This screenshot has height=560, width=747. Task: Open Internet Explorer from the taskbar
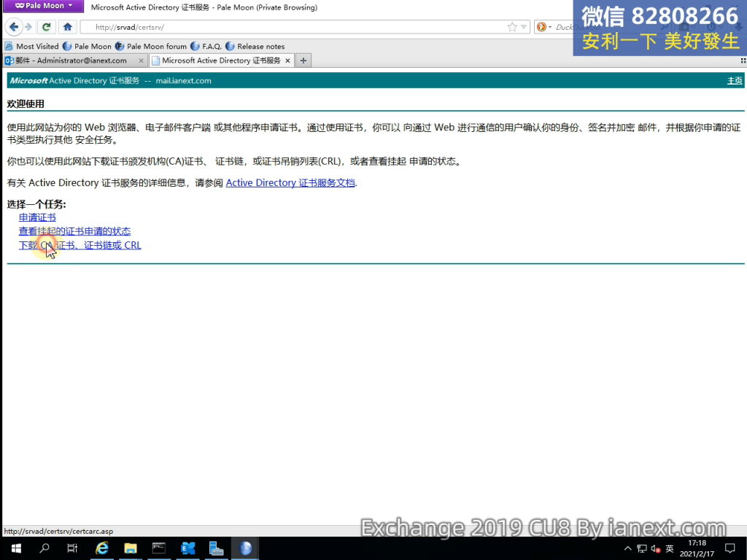[x=102, y=548]
